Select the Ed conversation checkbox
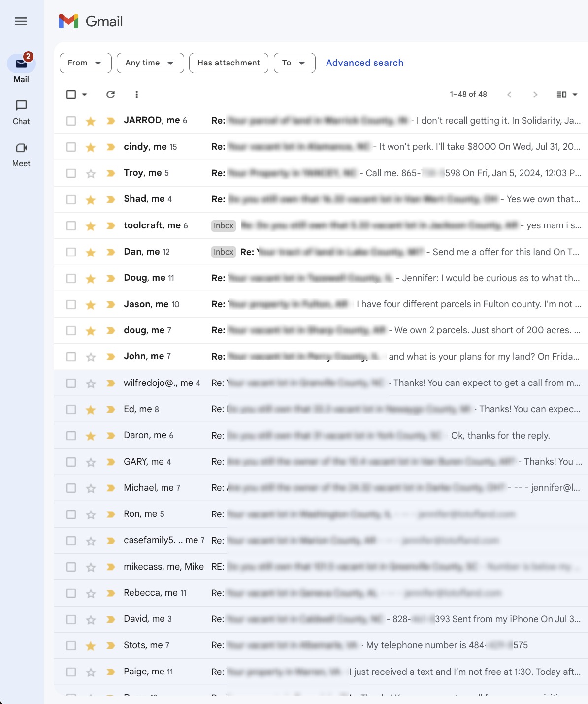Viewport: 588px width, 704px height. point(71,409)
